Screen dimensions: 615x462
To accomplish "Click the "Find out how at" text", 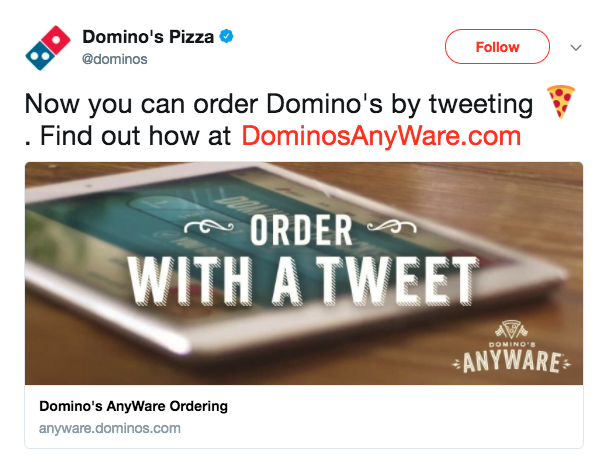I will pyautogui.click(x=135, y=135).
